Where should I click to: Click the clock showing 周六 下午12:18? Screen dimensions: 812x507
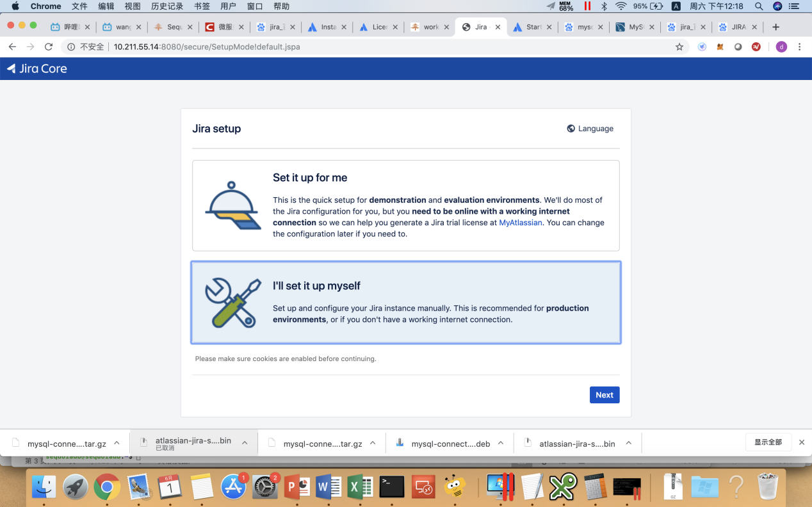point(717,6)
